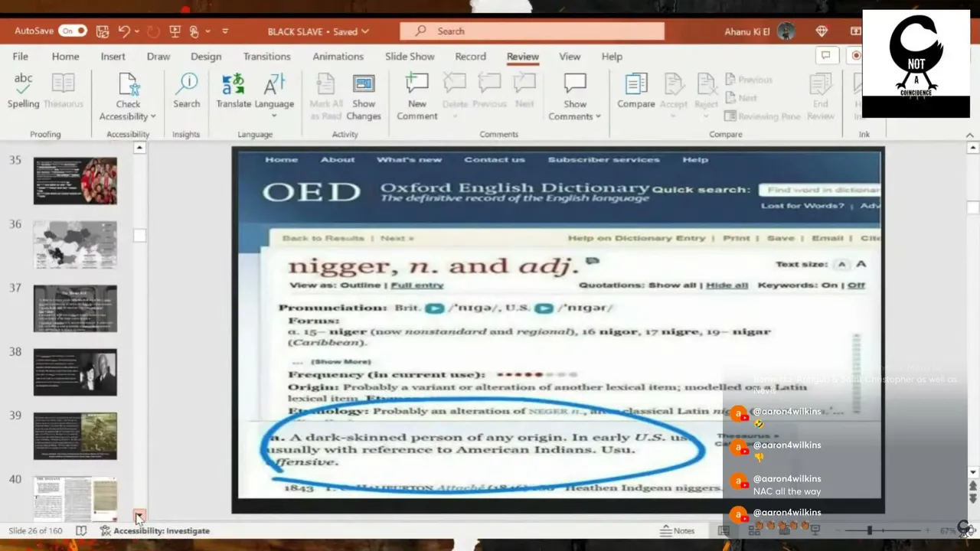Click the Search box in title bar
Viewport: 980px width, 551px height.
(x=532, y=31)
